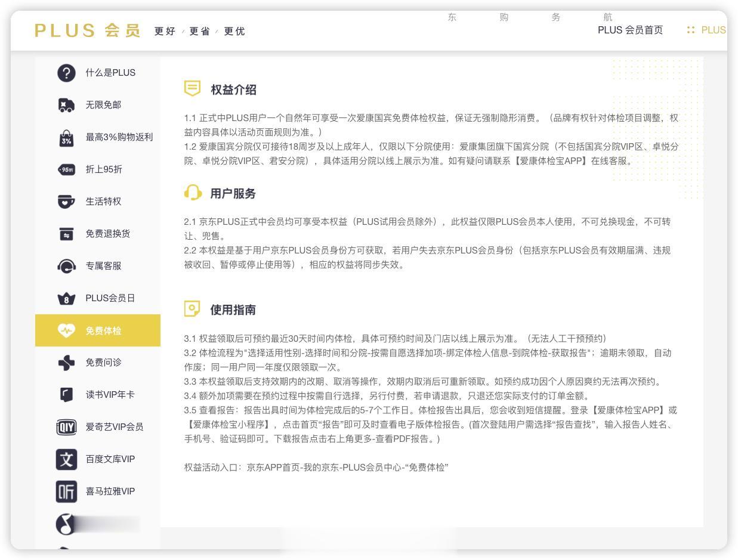
Task: Click the iQIYI logo icon
Action: pyautogui.click(x=66, y=427)
